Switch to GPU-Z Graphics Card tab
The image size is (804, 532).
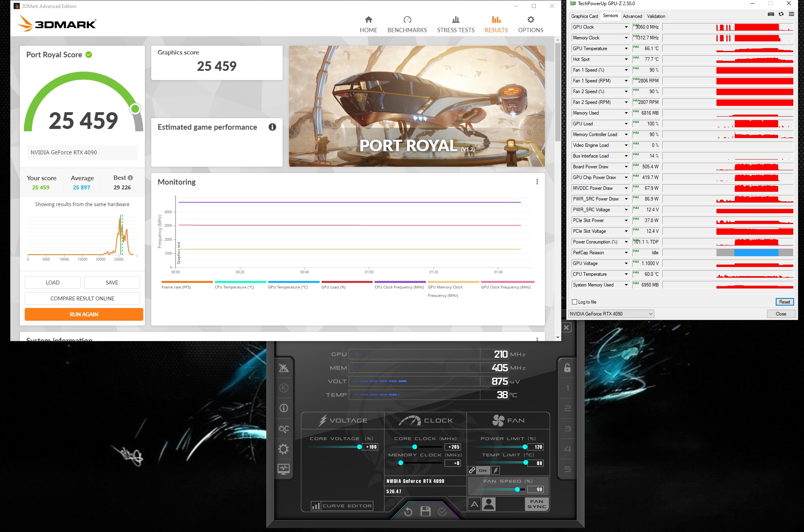click(x=584, y=16)
